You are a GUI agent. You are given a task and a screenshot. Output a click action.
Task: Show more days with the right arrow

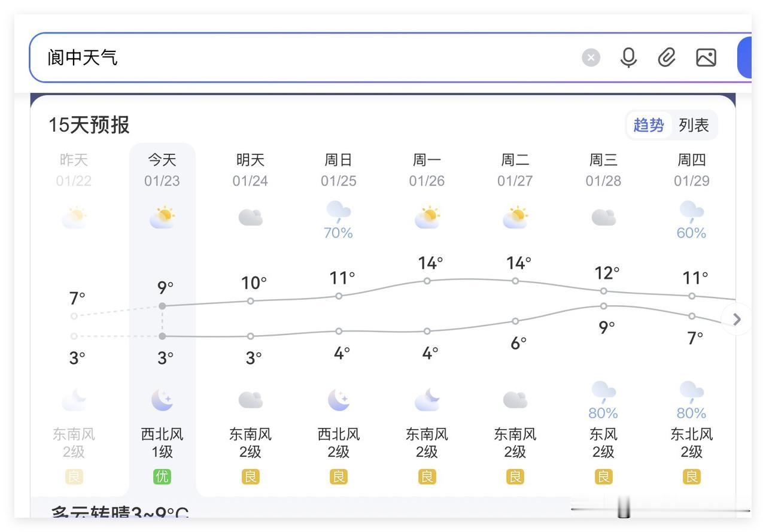tap(737, 320)
